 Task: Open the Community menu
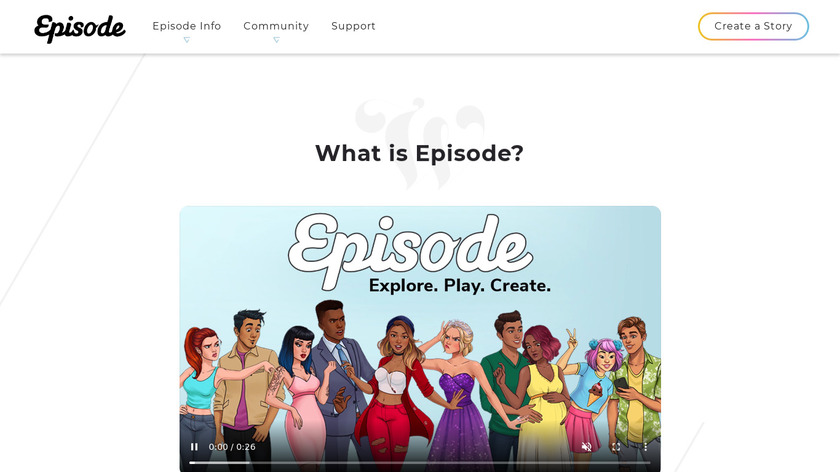[x=276, y=26]
